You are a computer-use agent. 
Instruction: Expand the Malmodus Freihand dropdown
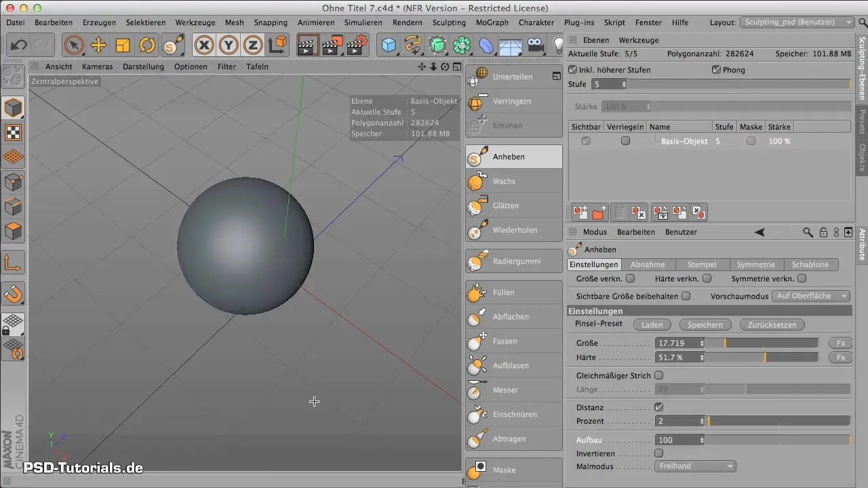click(694, 466)
